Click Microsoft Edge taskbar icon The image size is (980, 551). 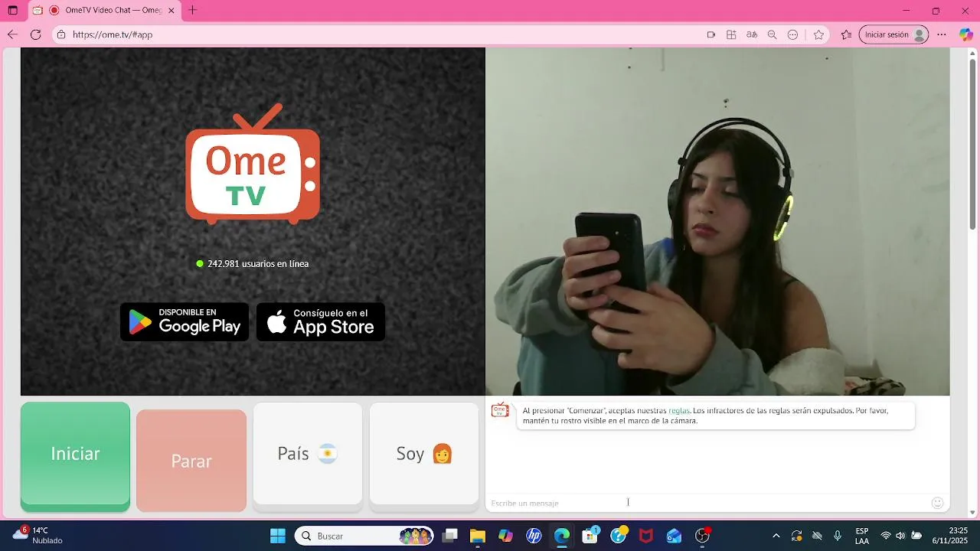(x=562, y=536)
